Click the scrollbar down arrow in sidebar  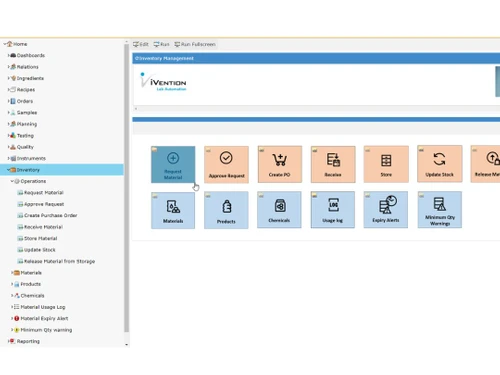[x=127, y=345]
